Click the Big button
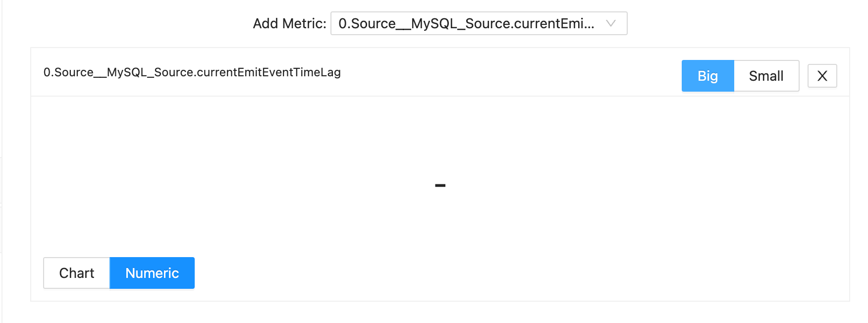The image size is (868, 323). point(707,76)
